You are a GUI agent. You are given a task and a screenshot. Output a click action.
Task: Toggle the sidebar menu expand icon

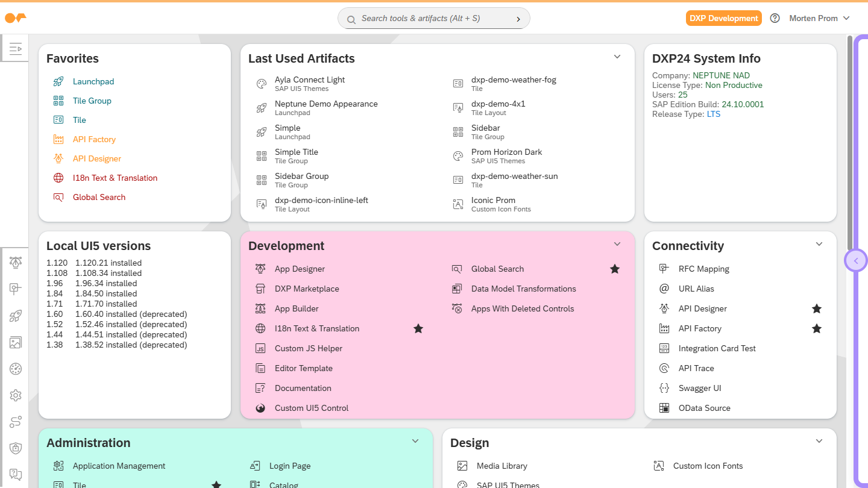tap(16, 48)
